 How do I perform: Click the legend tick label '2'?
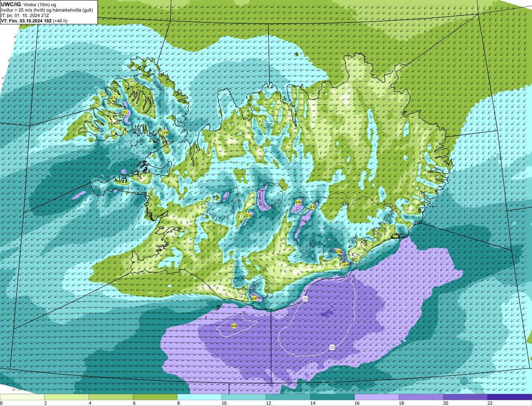click(45, 403)
